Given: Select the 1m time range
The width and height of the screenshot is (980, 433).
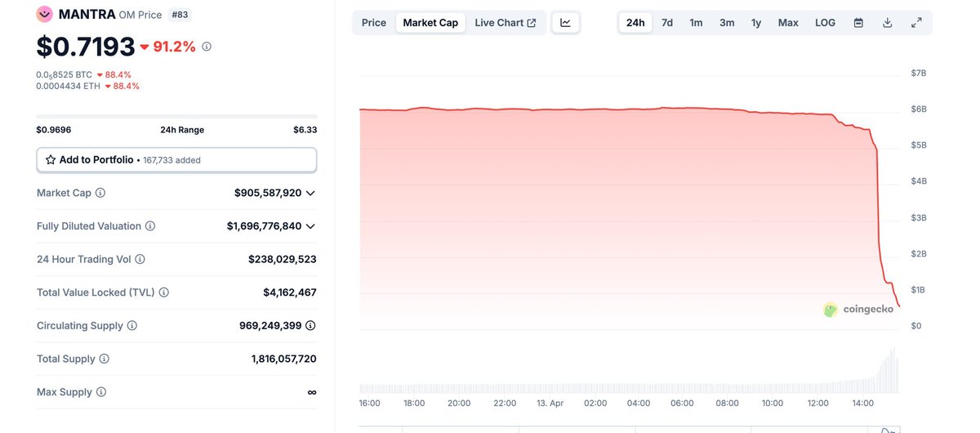Looking at the screenshot, I should coord(696,23).
